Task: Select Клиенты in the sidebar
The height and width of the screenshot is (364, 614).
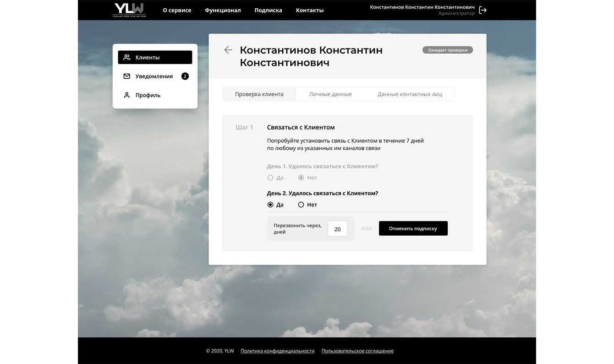Action: pyautogui.click(x=155, y=57)
